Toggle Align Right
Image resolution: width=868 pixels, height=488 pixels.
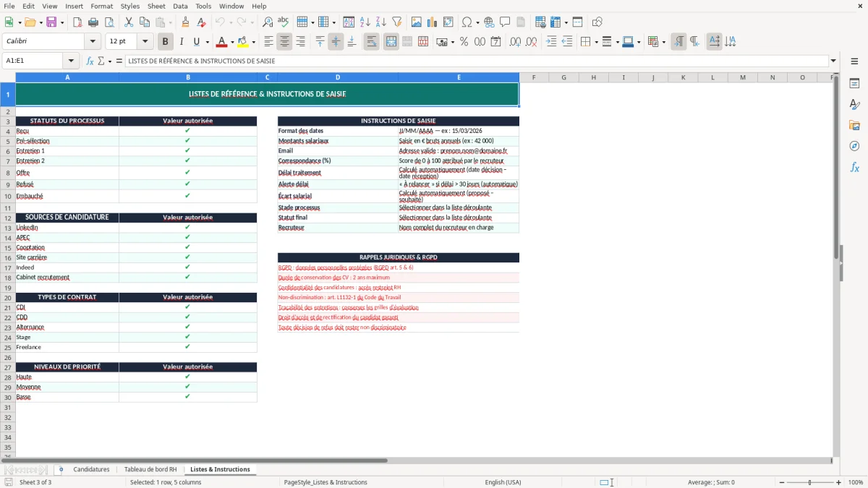[x=300, y=42]
